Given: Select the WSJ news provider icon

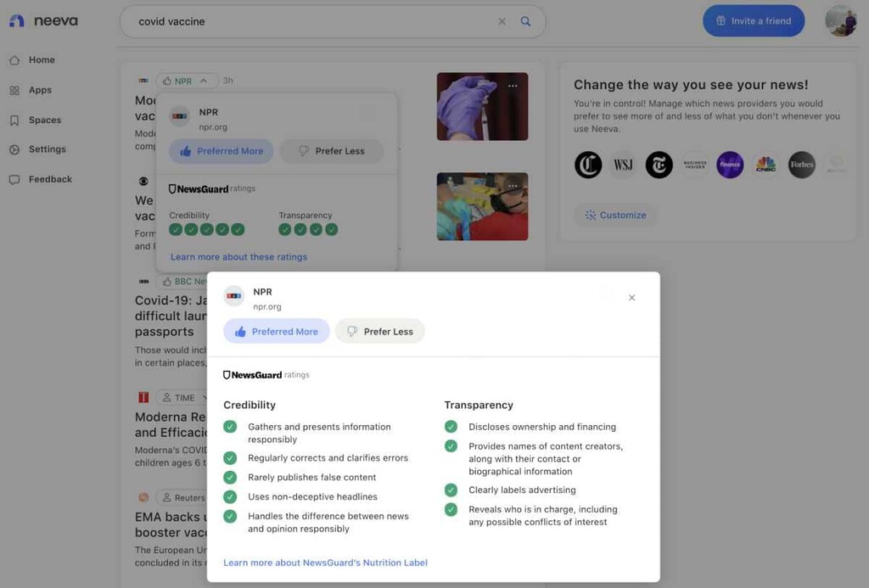Looking at the screenshot, I should [623, 165].
